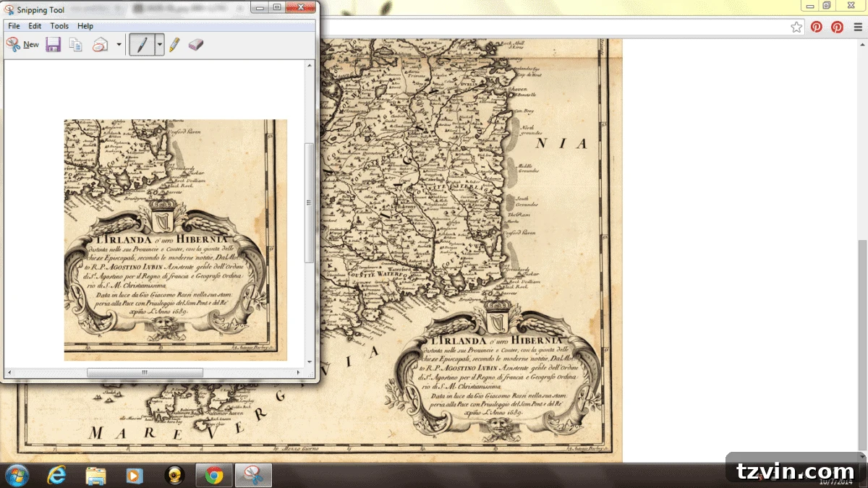Close the Chrome window

pos(851,5)
